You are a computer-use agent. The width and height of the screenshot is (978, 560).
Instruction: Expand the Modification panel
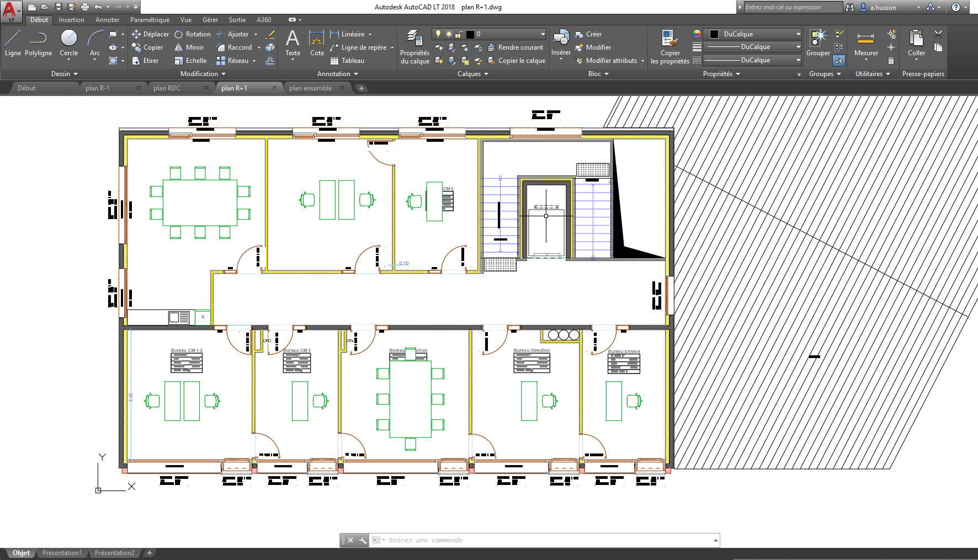(x=203, y=74)
